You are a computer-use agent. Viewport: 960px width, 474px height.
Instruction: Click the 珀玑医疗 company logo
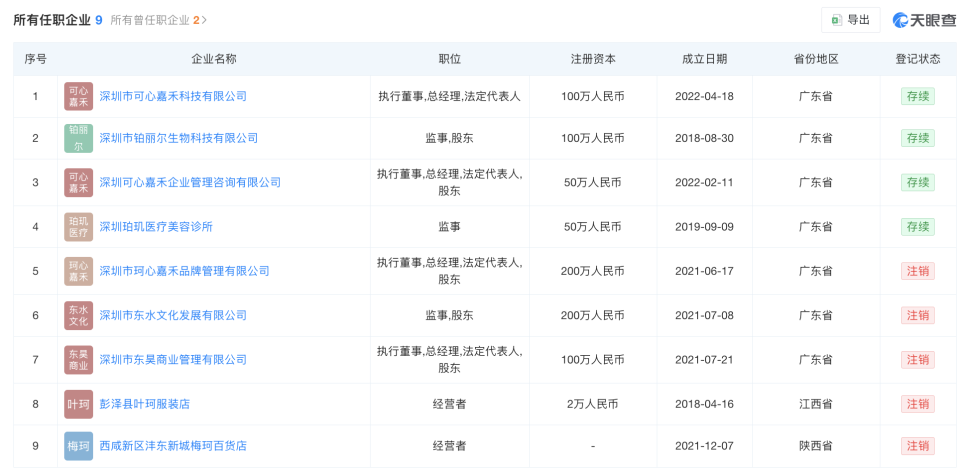pyautogui.click(x=78, y=227)
